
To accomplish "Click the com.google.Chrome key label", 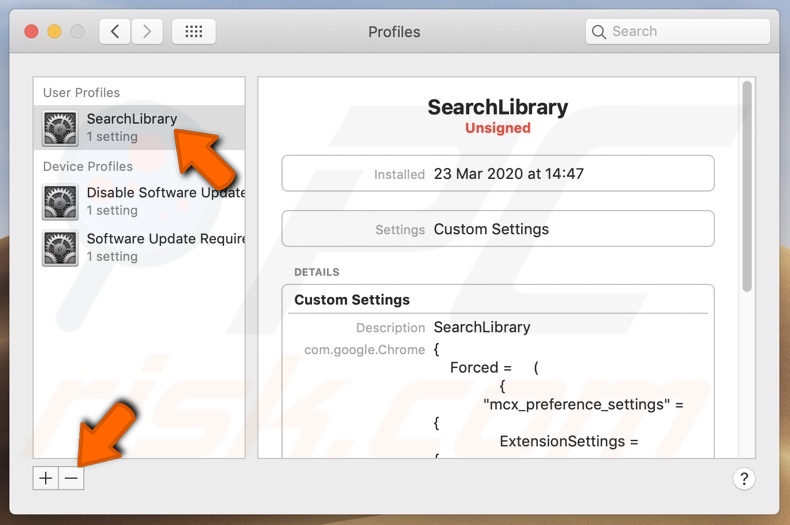I will [364, 350].
